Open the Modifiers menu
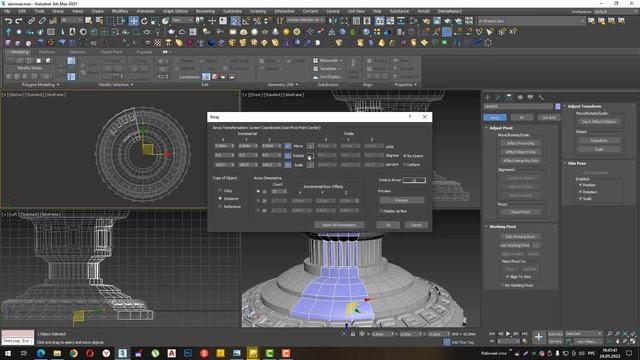Image resolution: width=640 pixels, height=360 pixels. 120,11
